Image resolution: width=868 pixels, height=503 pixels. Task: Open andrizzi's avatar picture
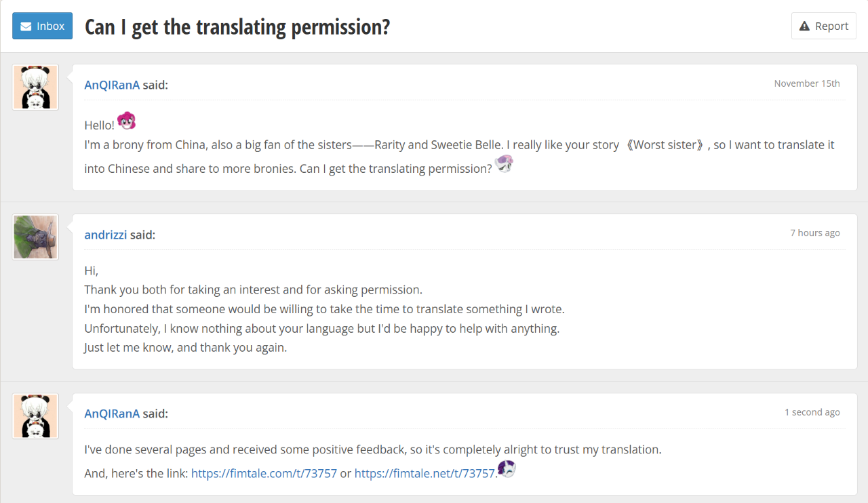click(36, 237)
